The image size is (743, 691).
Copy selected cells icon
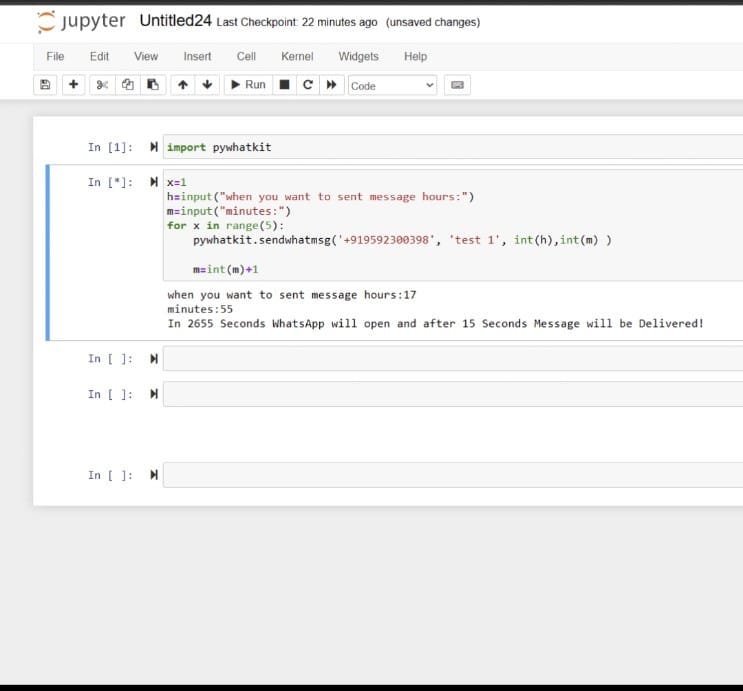[127, 85]
